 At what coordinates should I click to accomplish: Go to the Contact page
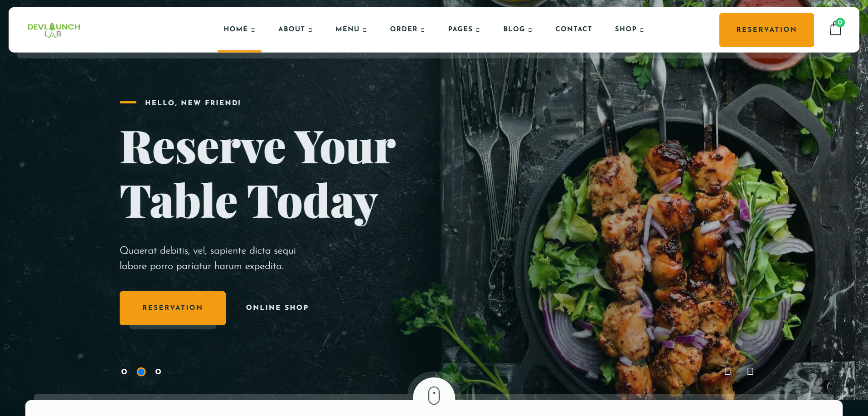click(573, 29)
